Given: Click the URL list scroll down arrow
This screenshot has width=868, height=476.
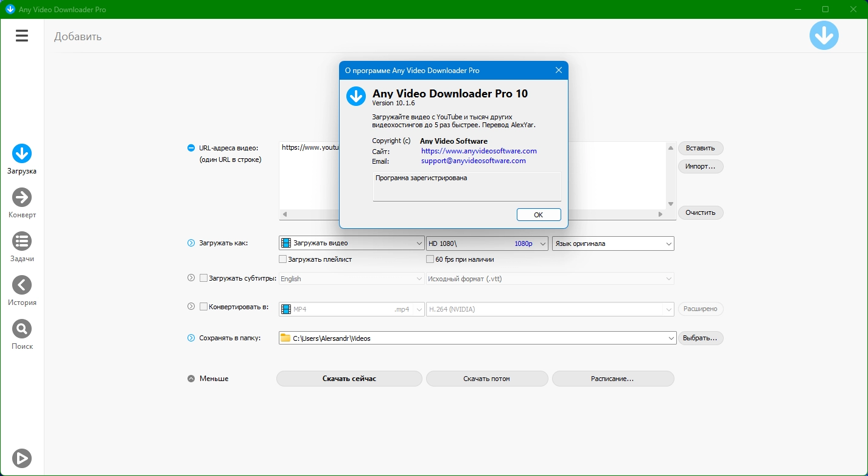Looking at the screenshot, I should [671, 204].
